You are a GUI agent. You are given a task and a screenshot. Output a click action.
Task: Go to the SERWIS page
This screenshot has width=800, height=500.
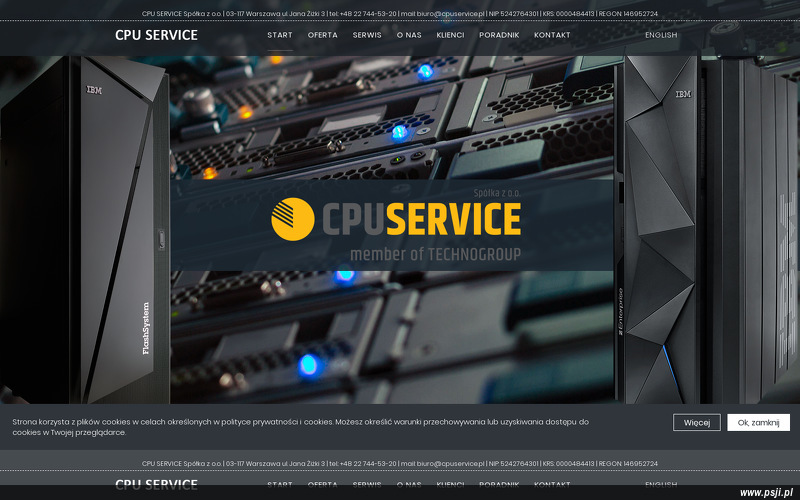[x=367, y=35]
